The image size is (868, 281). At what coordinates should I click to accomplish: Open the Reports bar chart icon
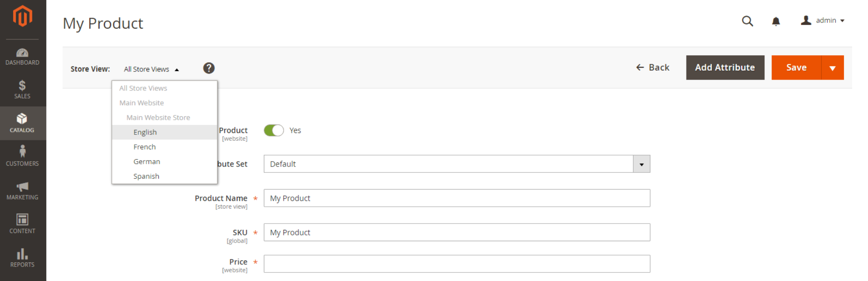click(x=22, y=254)
